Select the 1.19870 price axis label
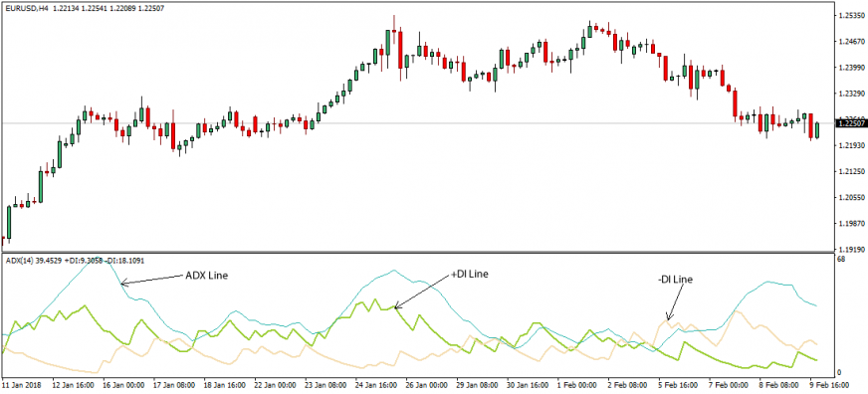 (x=853, y=223)
